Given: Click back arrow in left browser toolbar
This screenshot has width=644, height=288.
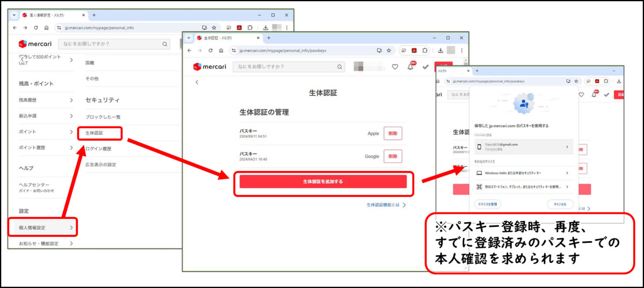Looking at the screenshot, I should (15, 27).
